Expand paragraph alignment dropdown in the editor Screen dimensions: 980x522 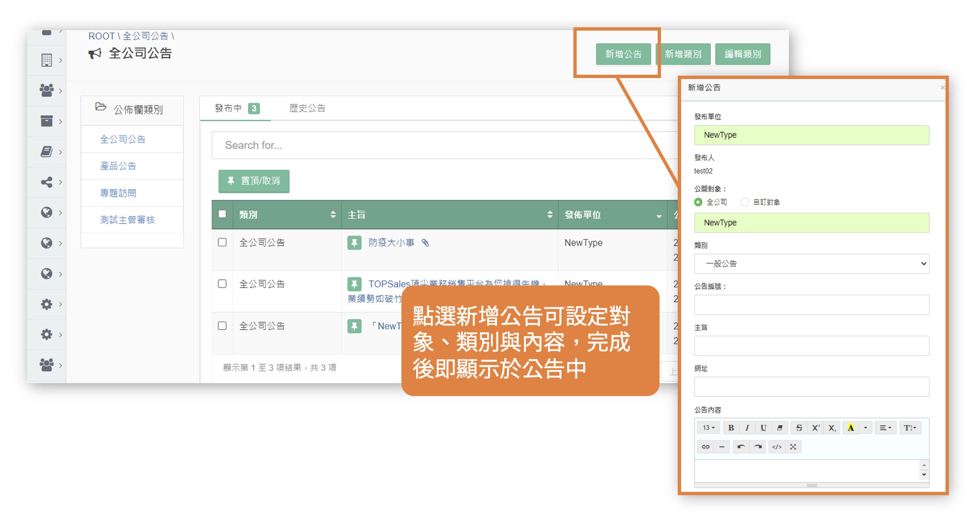coord(885,428)
